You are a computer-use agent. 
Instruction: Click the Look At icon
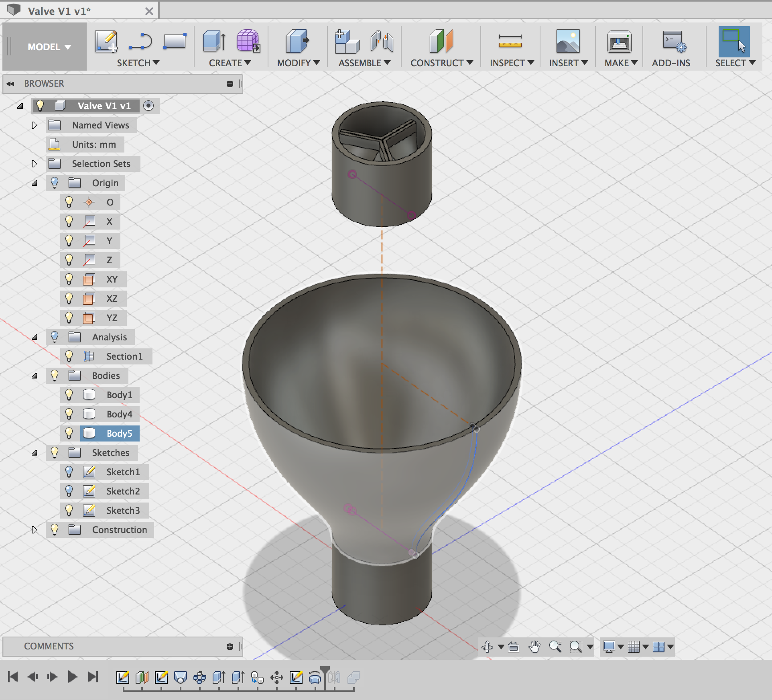tap(514, 647)
